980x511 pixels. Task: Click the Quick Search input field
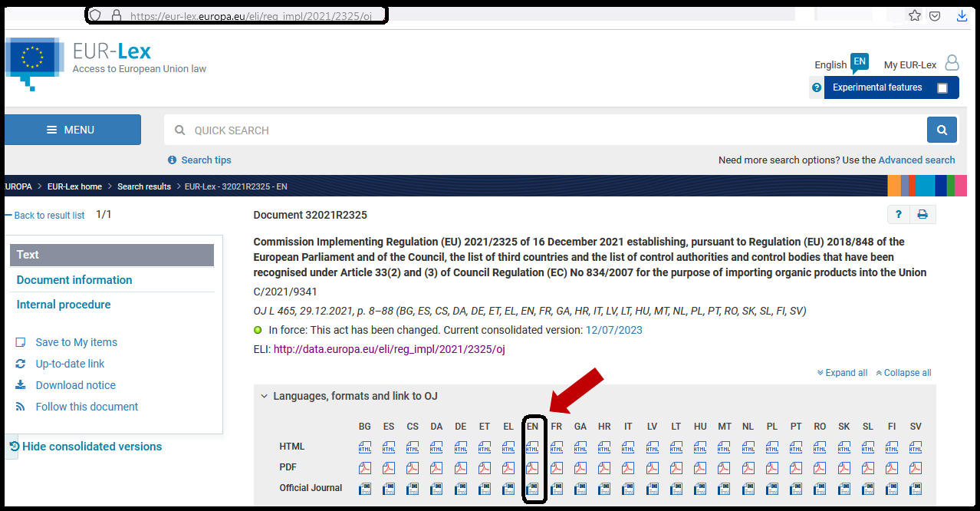(x=537, y=130)
